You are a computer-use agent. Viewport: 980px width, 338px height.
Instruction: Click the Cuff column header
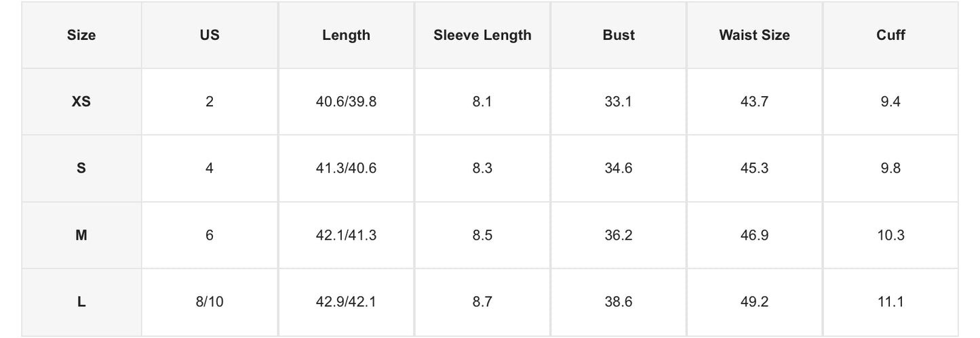click(x=890, y=35)
